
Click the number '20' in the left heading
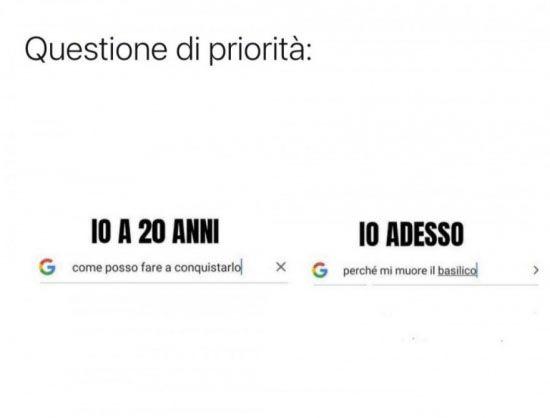point(152,231)
